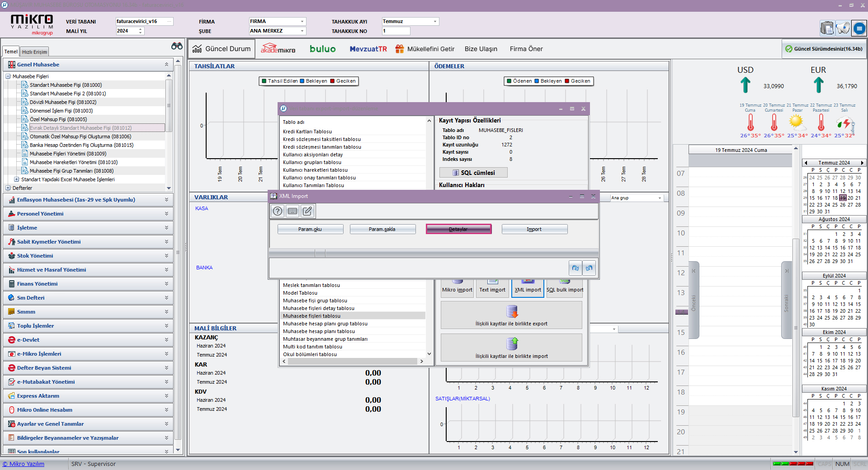Switch to the Hızlı Erişim tab
Viewport: 868px width, 470px height.
click(x=34, y=52)
